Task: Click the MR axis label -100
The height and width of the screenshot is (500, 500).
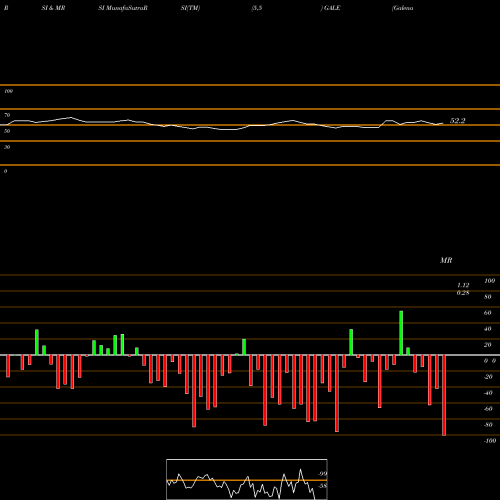Action: (490, 441)
